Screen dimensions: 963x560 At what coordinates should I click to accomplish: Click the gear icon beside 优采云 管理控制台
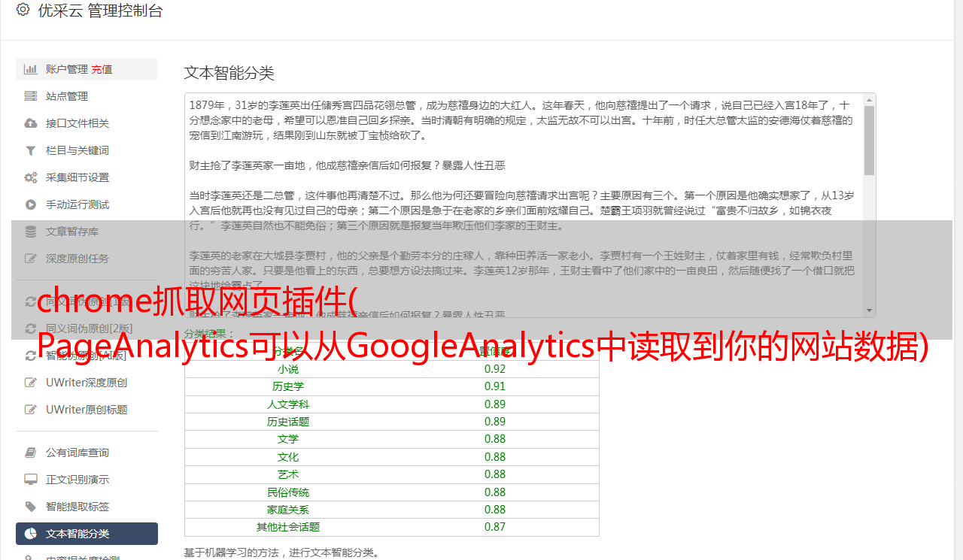pos(23,10)
